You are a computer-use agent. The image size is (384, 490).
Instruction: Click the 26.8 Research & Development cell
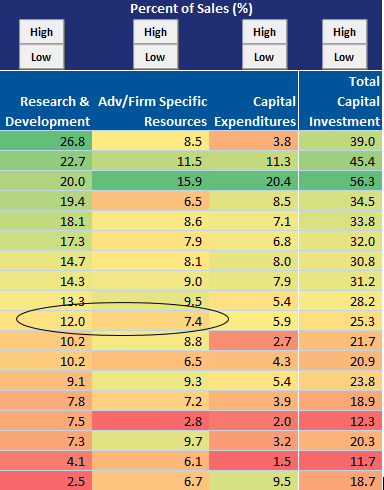click(x=46, y=141)
